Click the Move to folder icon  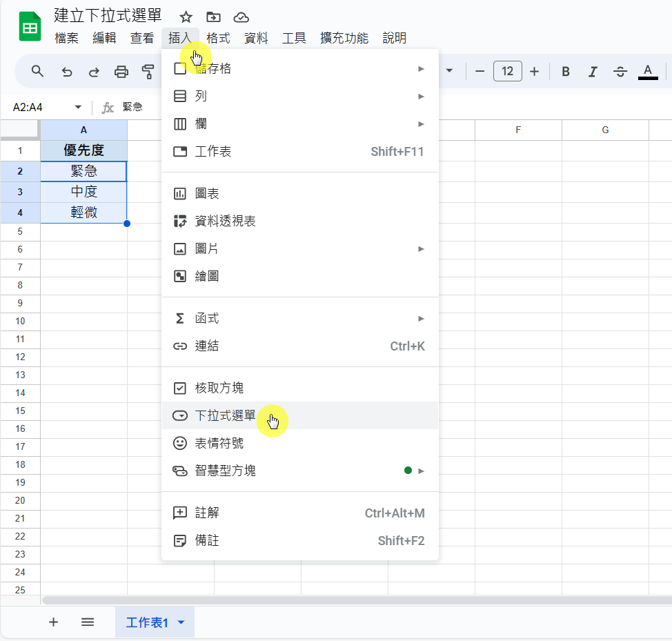pyautogui.click(x=213, y=17)
